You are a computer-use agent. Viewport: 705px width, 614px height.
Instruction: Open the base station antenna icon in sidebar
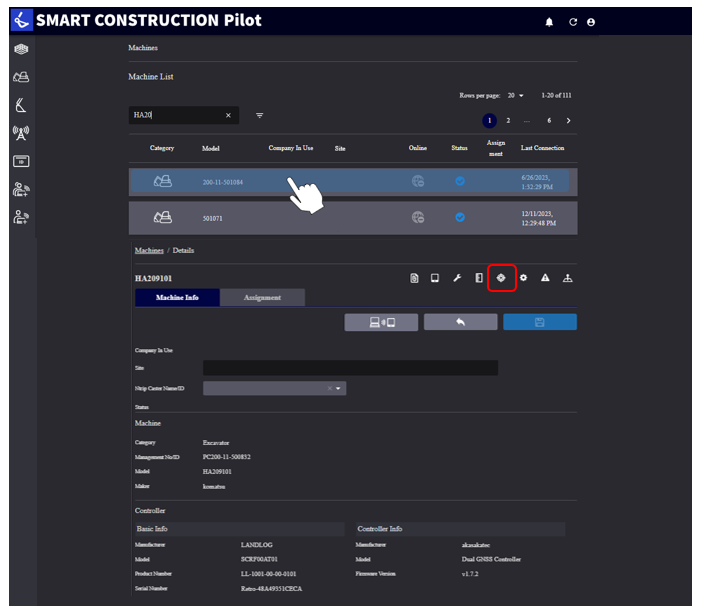click(x=21, y=133)
